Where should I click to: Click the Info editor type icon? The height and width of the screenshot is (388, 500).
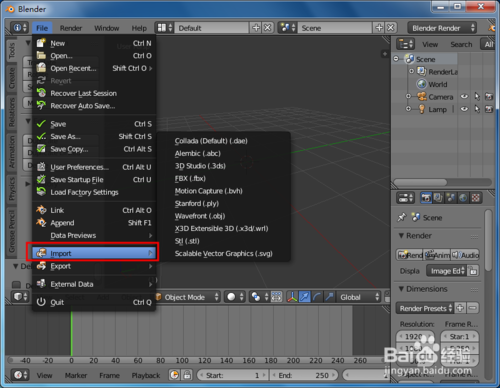click(x=19, y=28)
